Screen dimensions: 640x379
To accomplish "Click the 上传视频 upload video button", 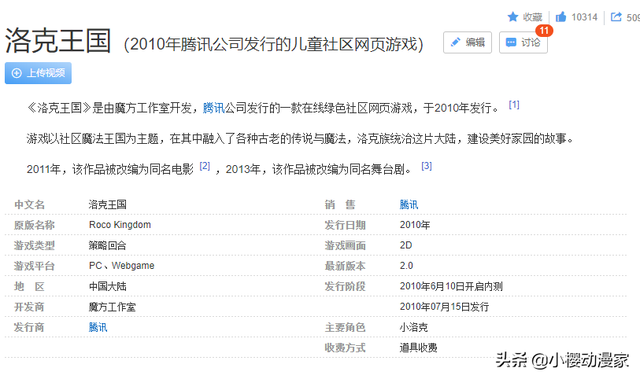I will click(38, 73).
